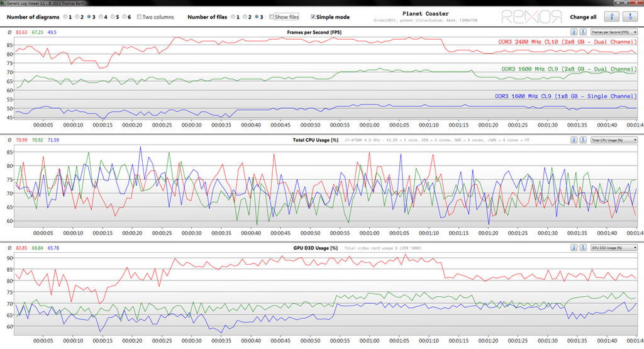Click the Direct3D11 preset subtitle text

tap(426, 20)
